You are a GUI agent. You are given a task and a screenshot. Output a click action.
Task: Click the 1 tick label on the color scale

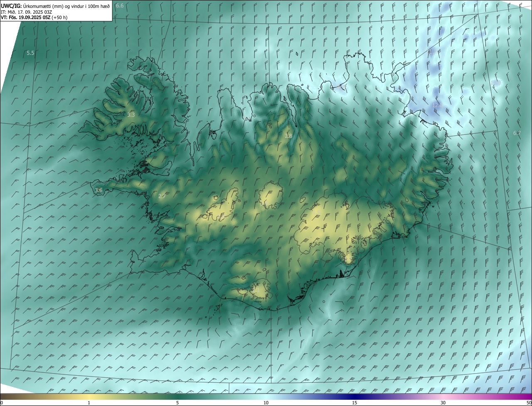tap(89, 403)
